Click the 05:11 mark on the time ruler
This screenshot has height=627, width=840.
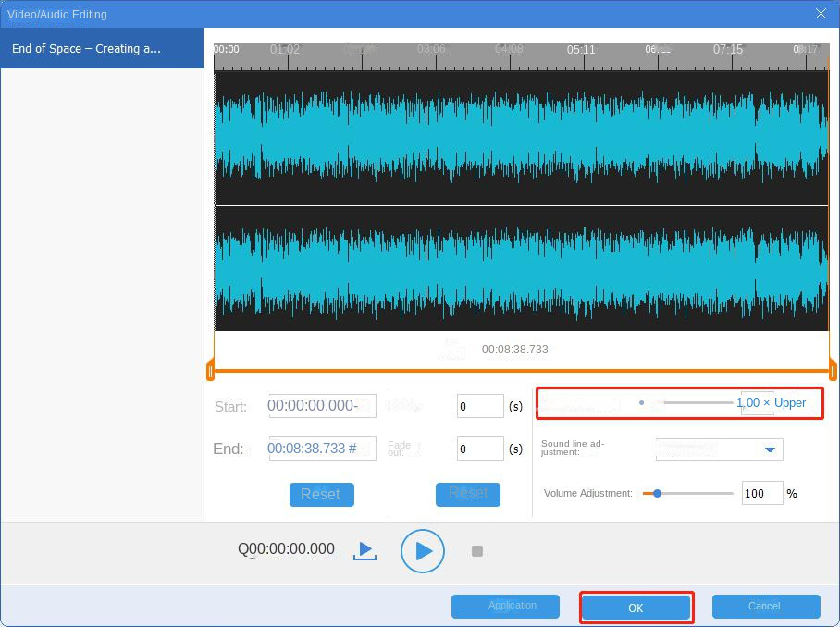(580, 51)
